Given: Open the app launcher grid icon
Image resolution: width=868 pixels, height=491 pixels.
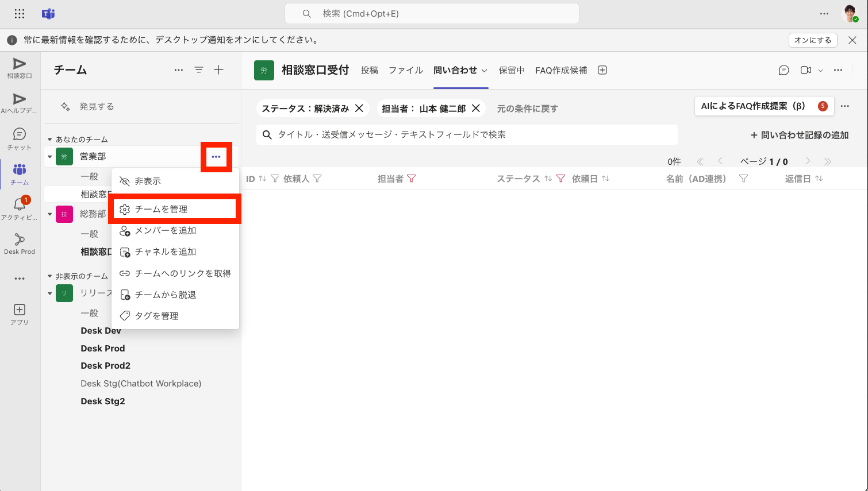Looking at the screenshot, I should pos(20,14).
